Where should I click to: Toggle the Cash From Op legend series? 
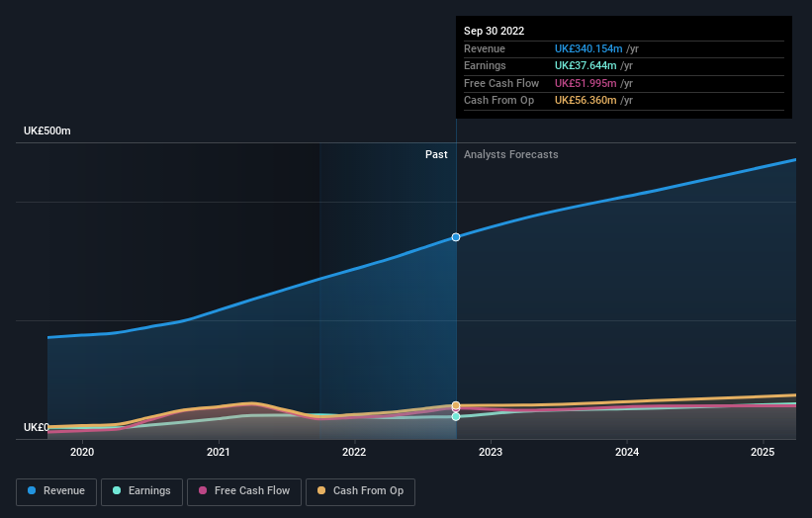coord(360,491)
